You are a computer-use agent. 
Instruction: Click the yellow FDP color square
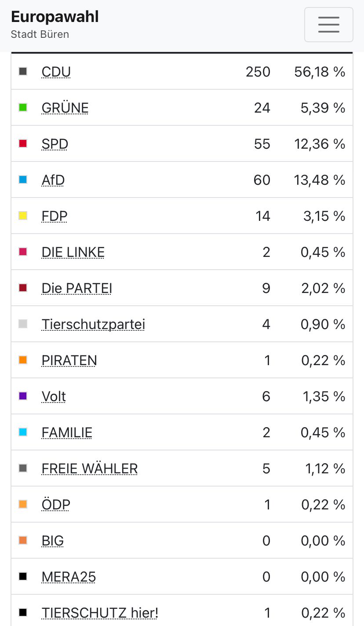(x=23, y=216)
